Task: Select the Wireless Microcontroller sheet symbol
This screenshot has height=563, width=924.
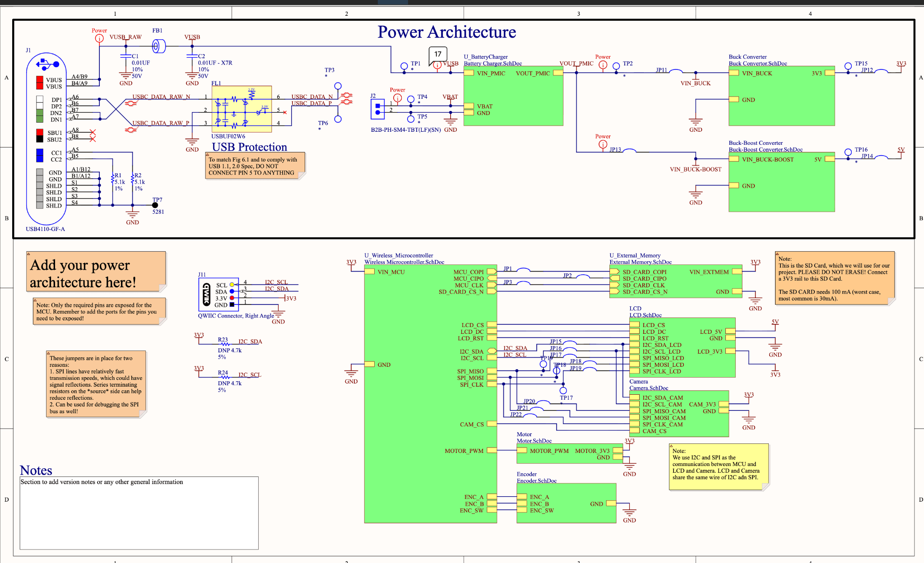Action: (x=431, y=394)
